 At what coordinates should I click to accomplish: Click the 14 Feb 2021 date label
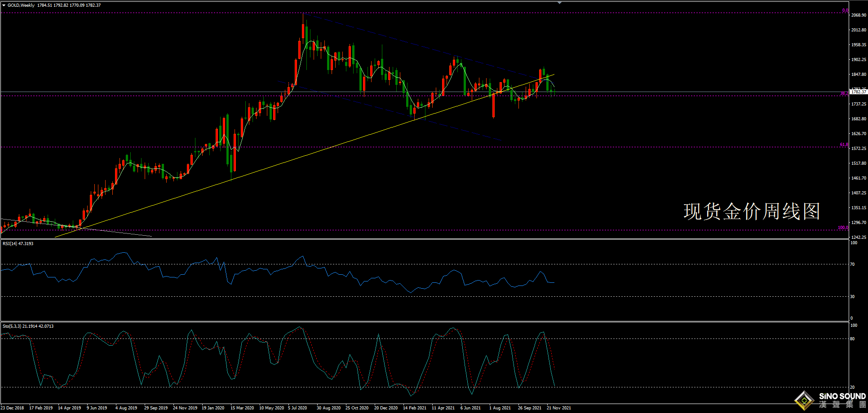coord(415,408)
